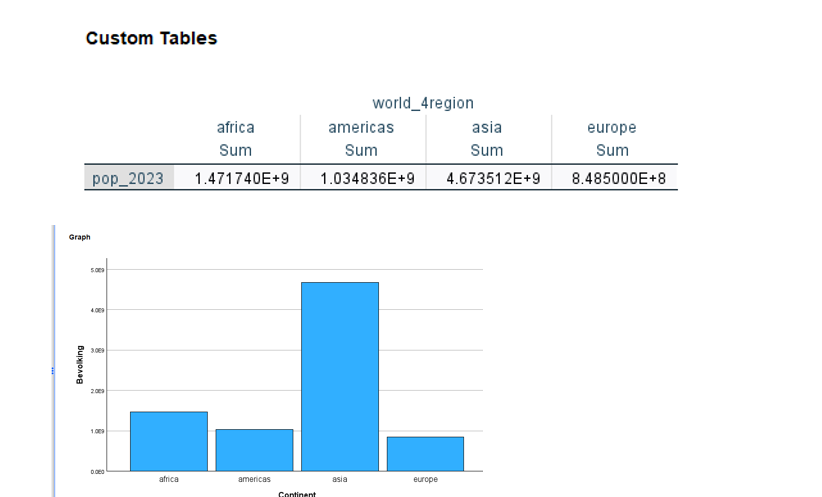The height and width of the screenshot is (497, 822).
Task: Click the africa bar in the chart
Action: pyautogui.click(x=169, y=441)
